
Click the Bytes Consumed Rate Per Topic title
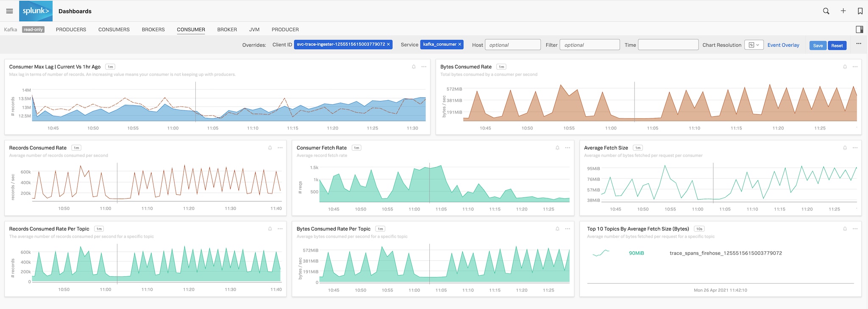pos(334,229)
